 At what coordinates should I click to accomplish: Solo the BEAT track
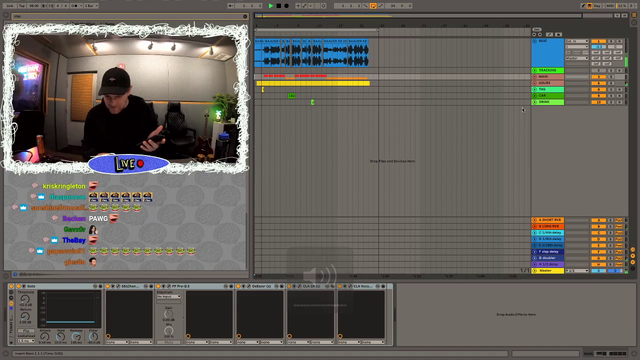point(611,41)
